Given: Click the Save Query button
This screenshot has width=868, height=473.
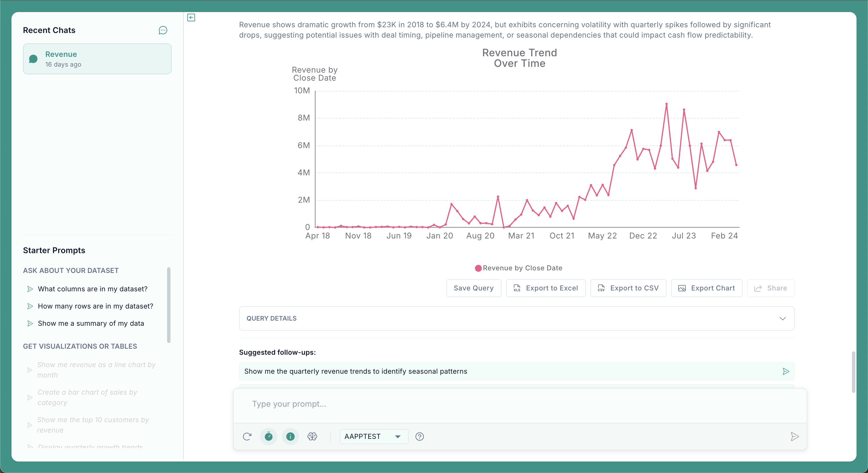Looking at the screenshot, I should click(x=473, y=288).
